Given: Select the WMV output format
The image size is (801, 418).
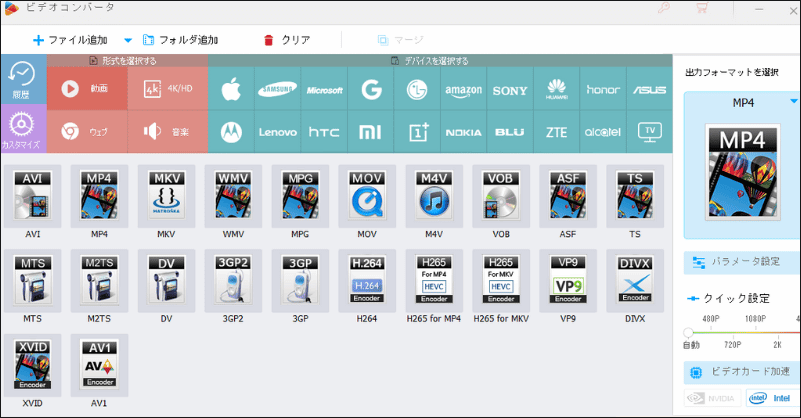Looking at the screenshot, I should click(x=233, y=196).
